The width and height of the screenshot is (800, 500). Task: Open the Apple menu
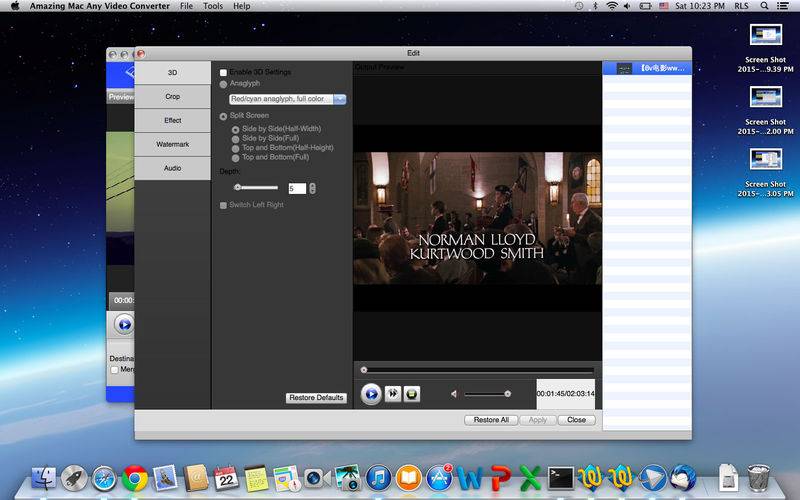pos(15,6)
